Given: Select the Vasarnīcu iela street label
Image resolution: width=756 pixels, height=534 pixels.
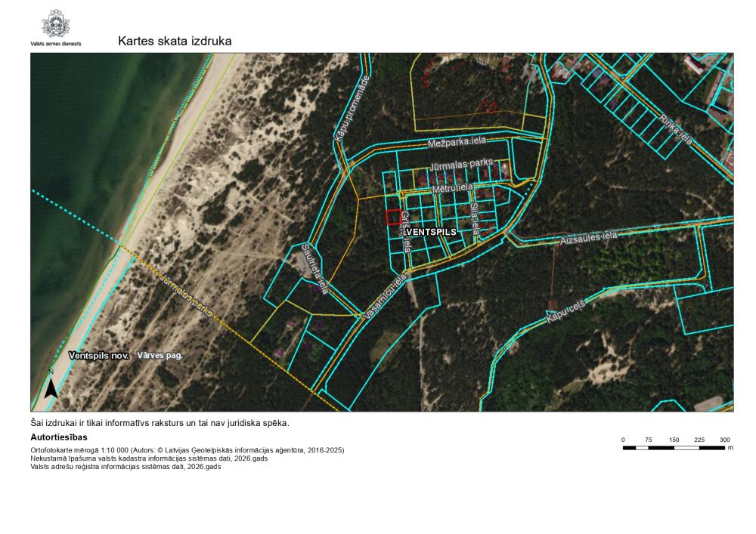Looking at the screenshot, I should tap(385, 299).
